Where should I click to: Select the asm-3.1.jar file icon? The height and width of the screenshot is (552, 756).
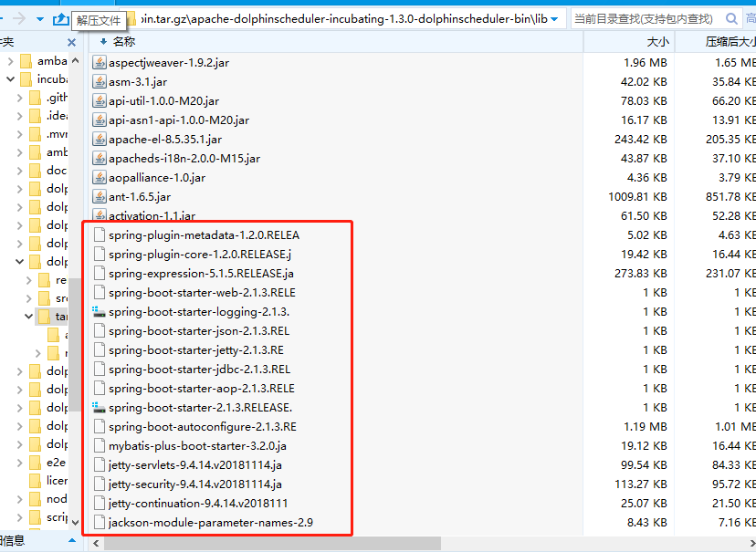point(100,82)
